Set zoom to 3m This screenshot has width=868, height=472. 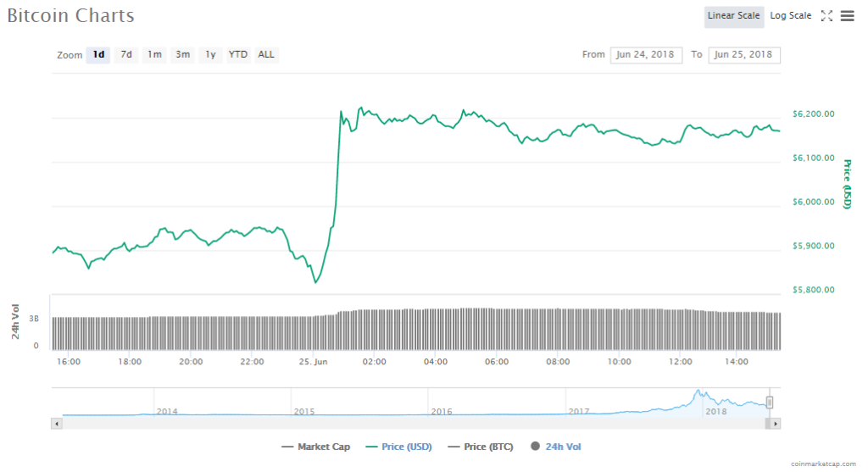coord(182,54)
